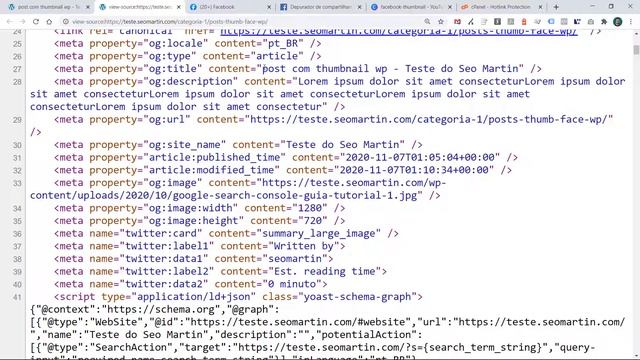Image resolution: width=640 pixels, height=360 pixels.
Task: Go back using the browser back arrow
Action: (9, 22)
